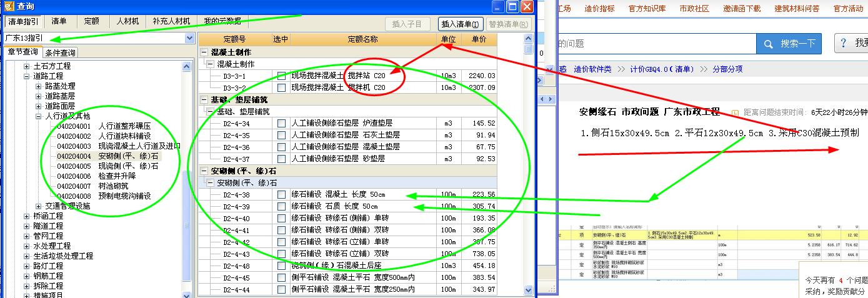Screen dimensions: 868x298
Task: Click the 造价软件类 breadcrumb link
Action: (x=592, y=69)
